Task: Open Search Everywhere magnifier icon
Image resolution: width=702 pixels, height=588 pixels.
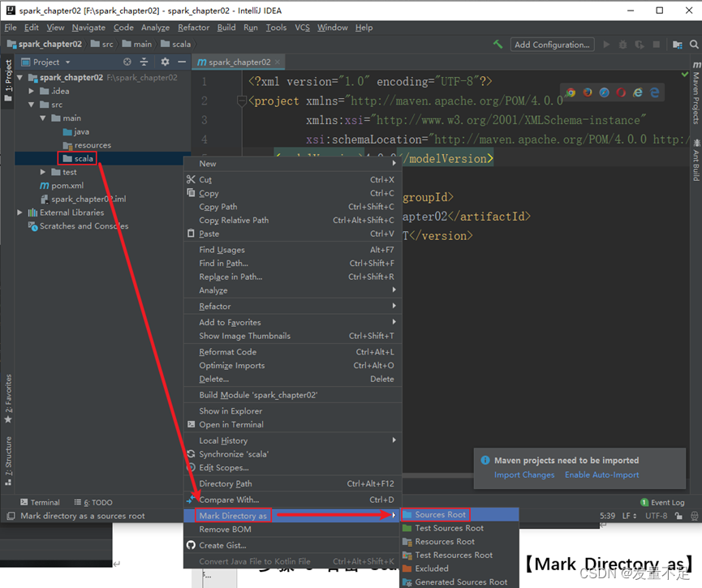Action: (694, 45)
